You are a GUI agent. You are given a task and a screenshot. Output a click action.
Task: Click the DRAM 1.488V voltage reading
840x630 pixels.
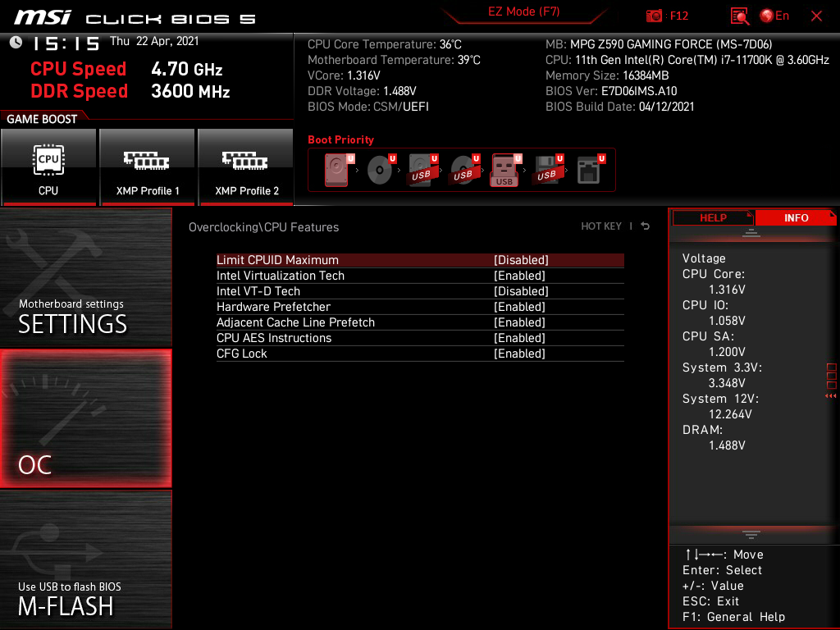727,445
